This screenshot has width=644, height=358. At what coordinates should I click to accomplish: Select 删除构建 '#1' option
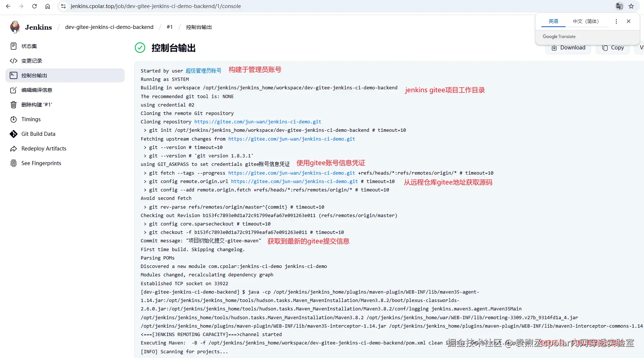click(x=65, y=105)
